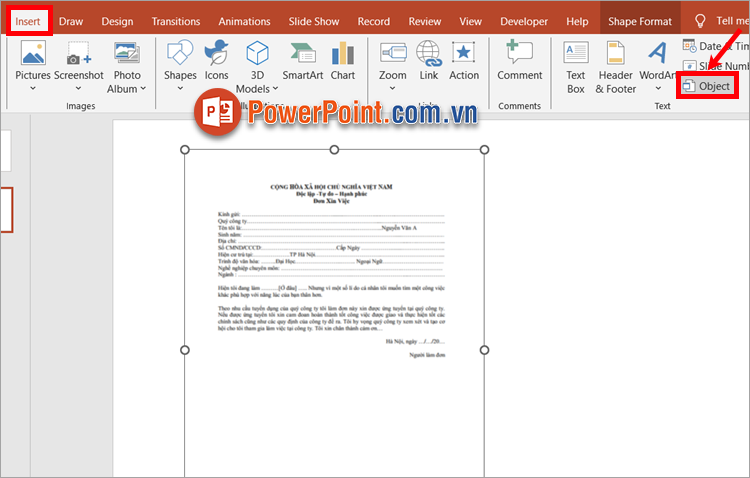The height and width of the screenshot is (478, 750).
Task: Click the Tell me lightbulb icon
Action: click(700, 21)
